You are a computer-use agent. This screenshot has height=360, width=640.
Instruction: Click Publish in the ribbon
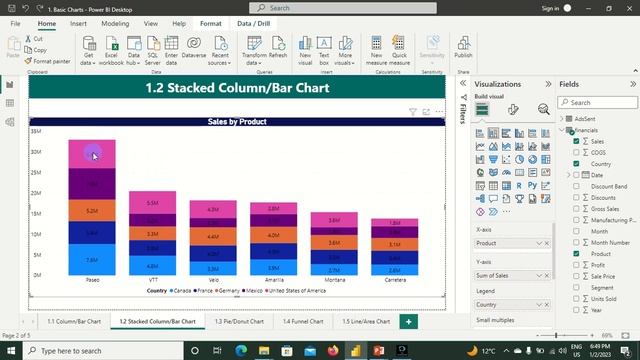(463, 47)
